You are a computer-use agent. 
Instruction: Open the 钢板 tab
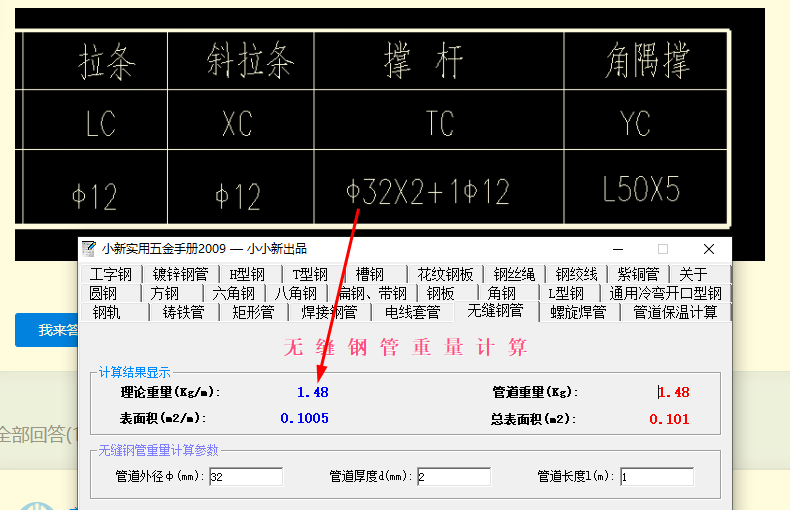coord(440,293)
